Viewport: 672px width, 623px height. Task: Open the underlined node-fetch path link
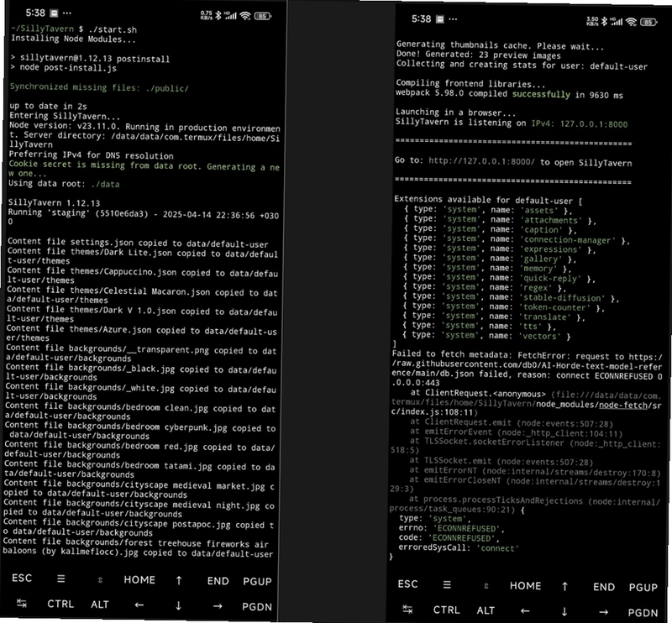(622, 405)
